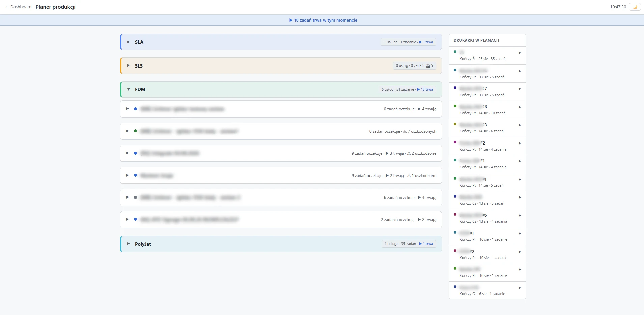Click play icon in 2 zadania oczekują row
This screenshot has width=644, height=315.
pyautogui.click(x=419, y=220)
